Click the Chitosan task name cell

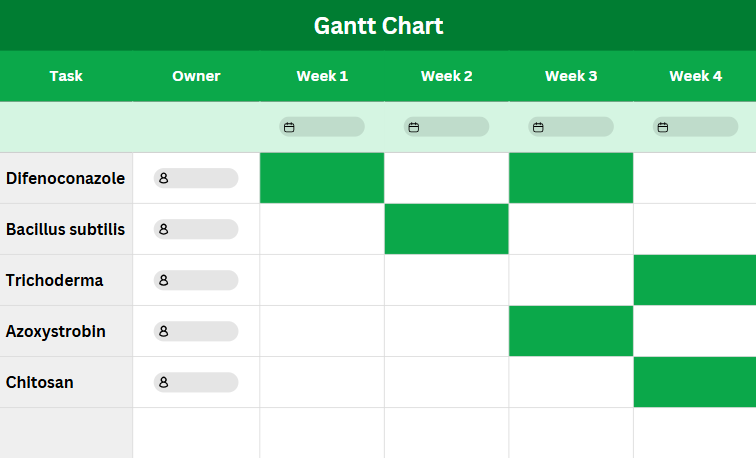[x=66, y=382]
